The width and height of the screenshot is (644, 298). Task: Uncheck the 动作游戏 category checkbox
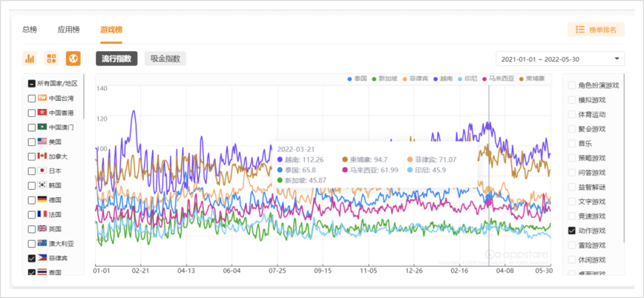point(572,231)
